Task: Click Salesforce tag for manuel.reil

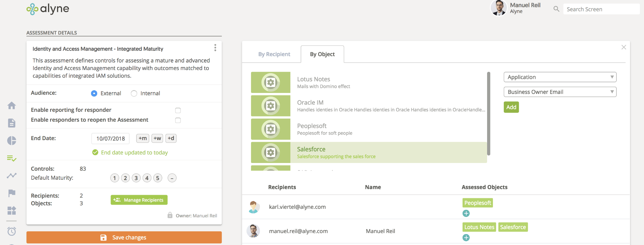Action: 513,227
